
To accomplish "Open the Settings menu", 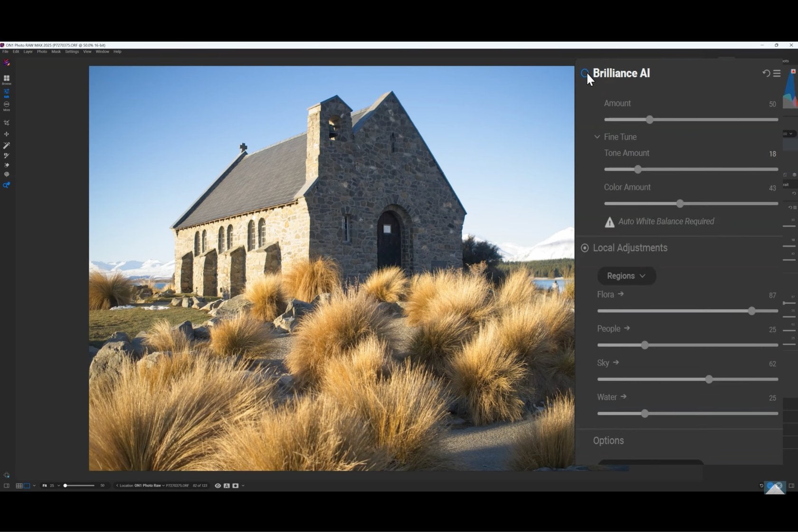I will tap(71, 51).
